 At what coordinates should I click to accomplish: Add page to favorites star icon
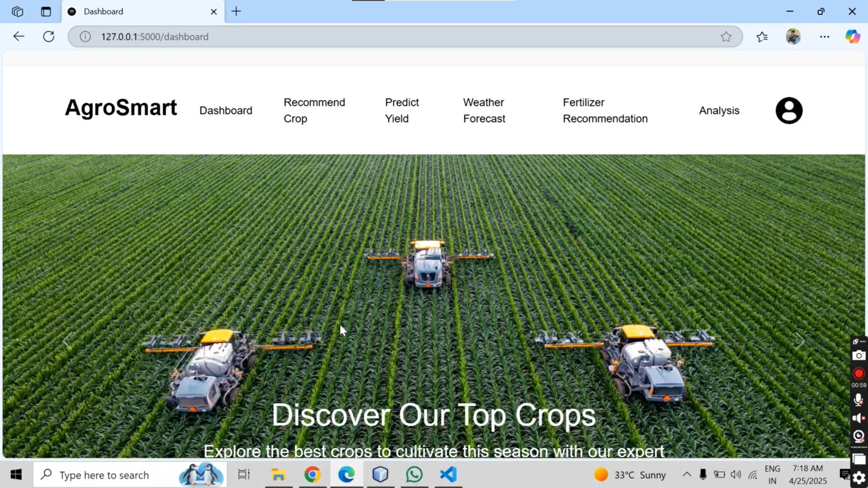pos(726,37)
